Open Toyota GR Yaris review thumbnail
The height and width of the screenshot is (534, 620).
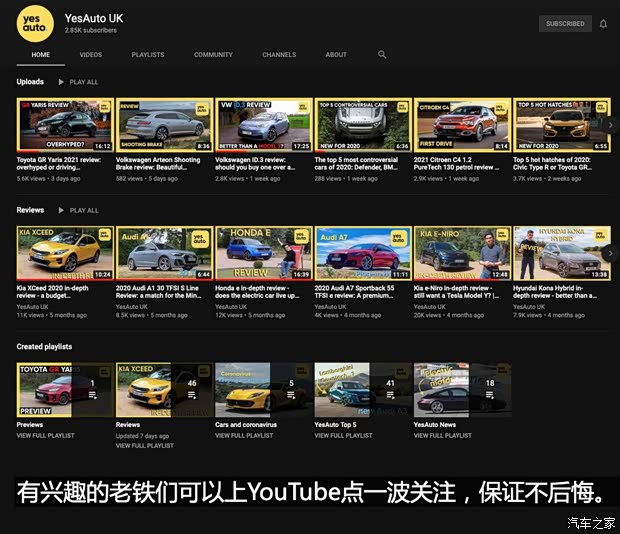tap(65, 125)
